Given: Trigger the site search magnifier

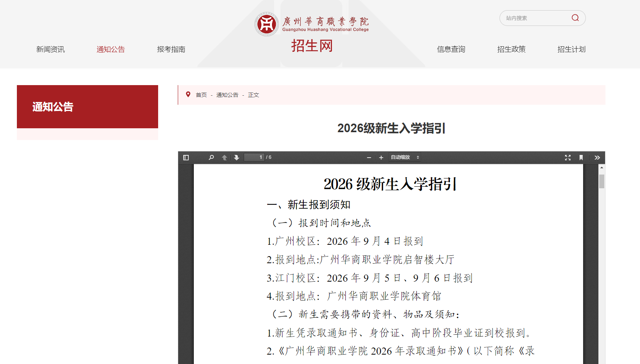Looking at the screenshot, I should (x=575, y=18).
